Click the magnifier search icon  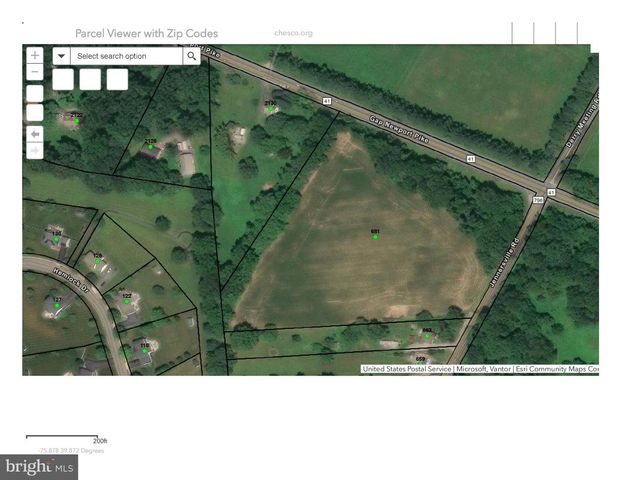coord(191,56)
